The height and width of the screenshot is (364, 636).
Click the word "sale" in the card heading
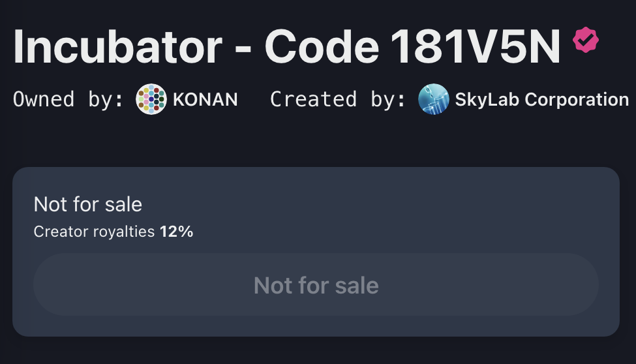(125, 204)
